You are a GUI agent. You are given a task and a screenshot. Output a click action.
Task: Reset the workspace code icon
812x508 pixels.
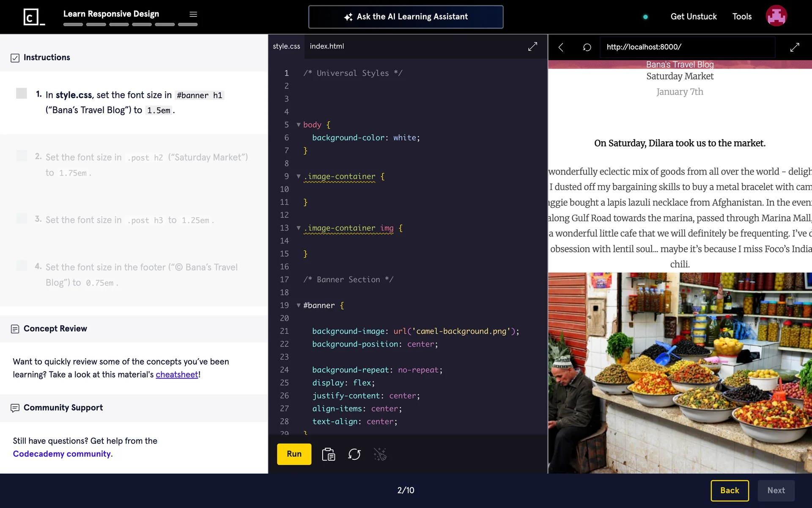[x=354, y=454]
